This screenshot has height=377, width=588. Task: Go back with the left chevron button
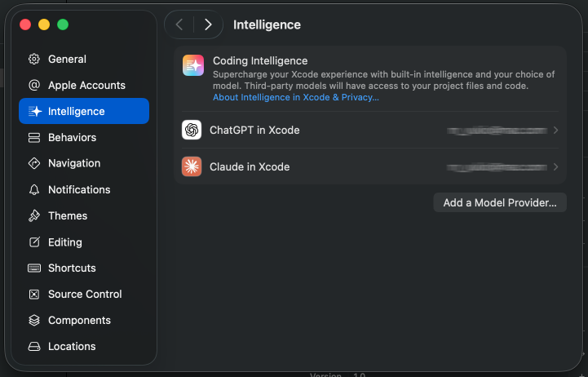tap(179, 24)
